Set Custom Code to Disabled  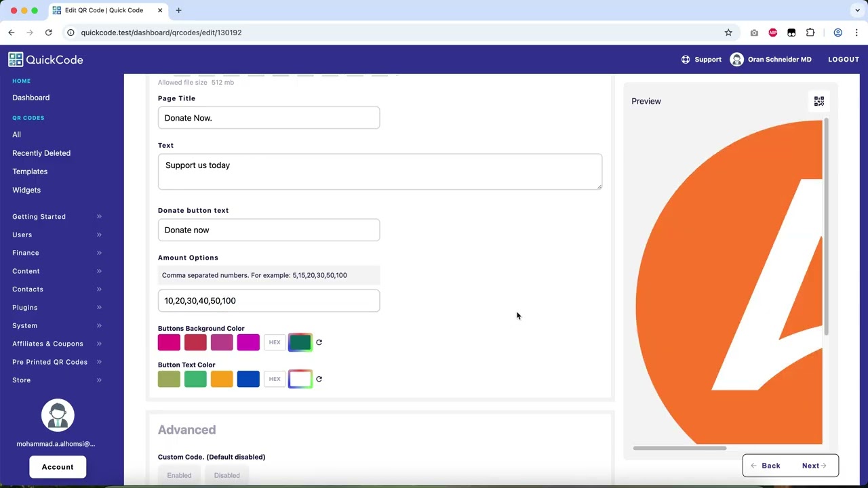pos(226,475)
